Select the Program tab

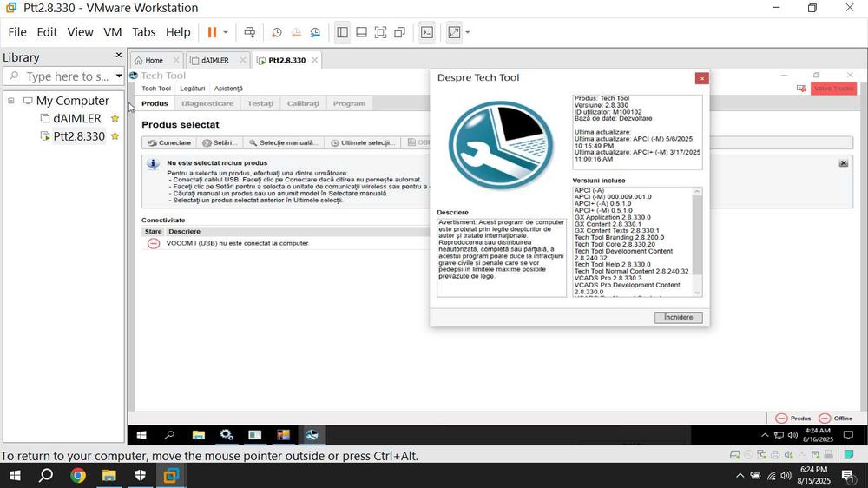(x=349, y=103)
